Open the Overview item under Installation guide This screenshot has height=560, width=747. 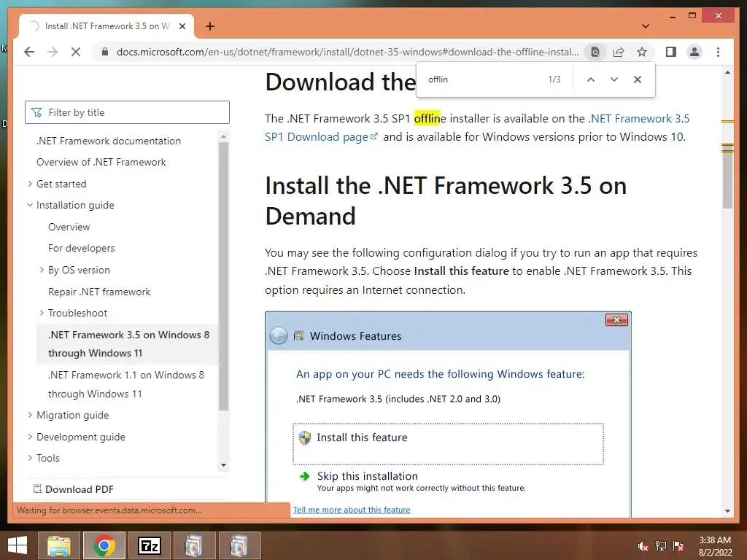[x=69, y=227]
